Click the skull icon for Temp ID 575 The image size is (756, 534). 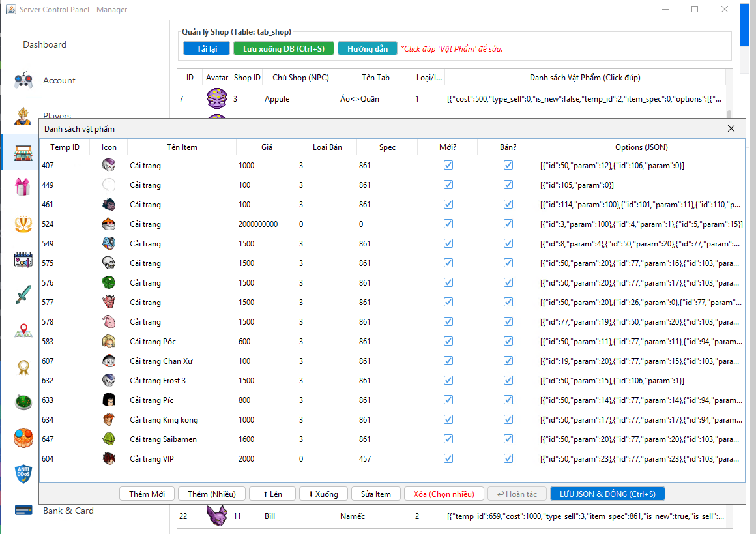click(x=109, y=263)
